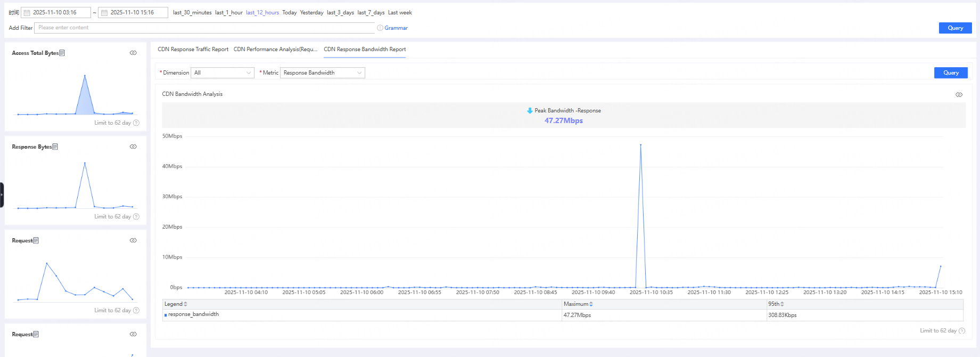Toggle the eye icon on Access Total Bytes

pos(133,53)
